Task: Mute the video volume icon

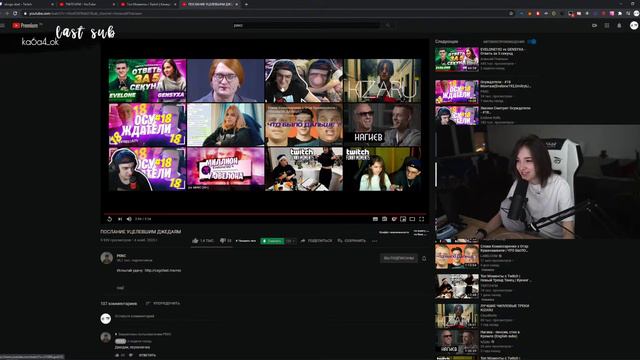Action: tap(129, 219)
